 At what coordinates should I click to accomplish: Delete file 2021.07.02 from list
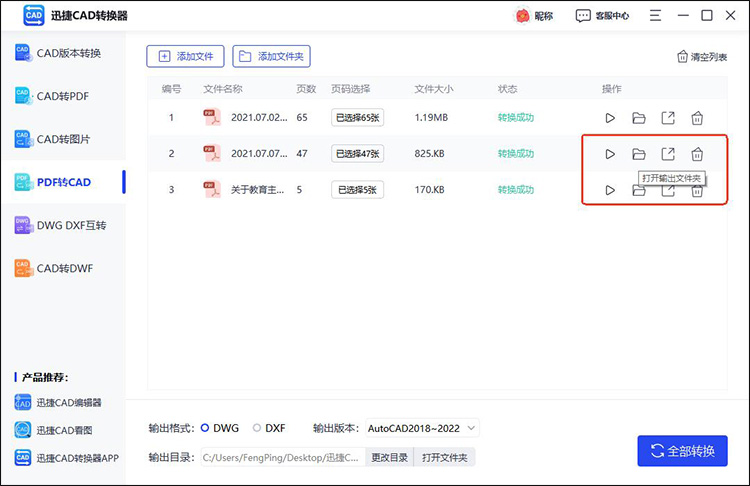[x=697, y=118]
